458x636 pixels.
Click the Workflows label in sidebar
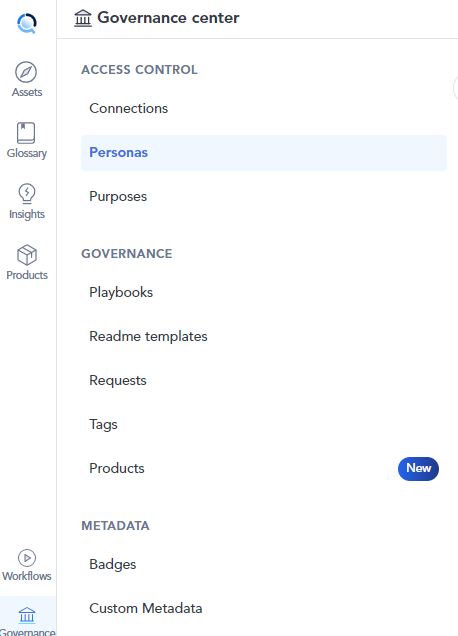[x=27, y=576]
